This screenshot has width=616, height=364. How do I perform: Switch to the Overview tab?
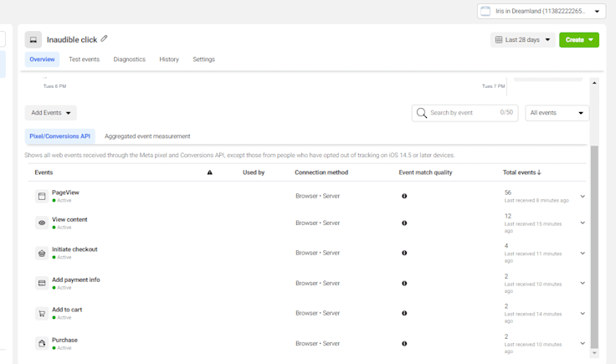(x=42, y=59)
